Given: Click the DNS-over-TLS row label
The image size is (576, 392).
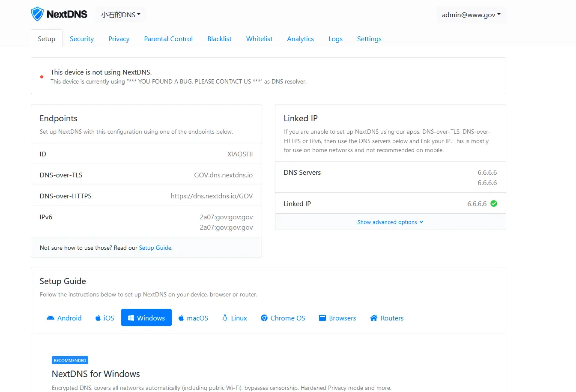Looking at the screenshot, I should click(61, 175).
